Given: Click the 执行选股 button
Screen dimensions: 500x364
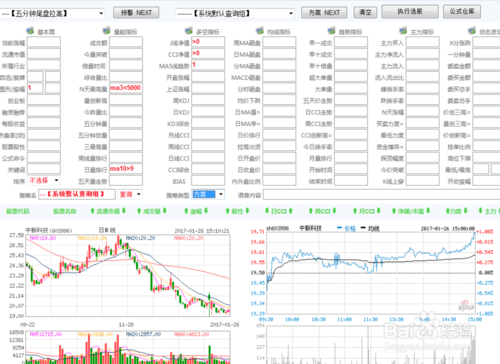Looking at the screenshot, I should 410,12.
